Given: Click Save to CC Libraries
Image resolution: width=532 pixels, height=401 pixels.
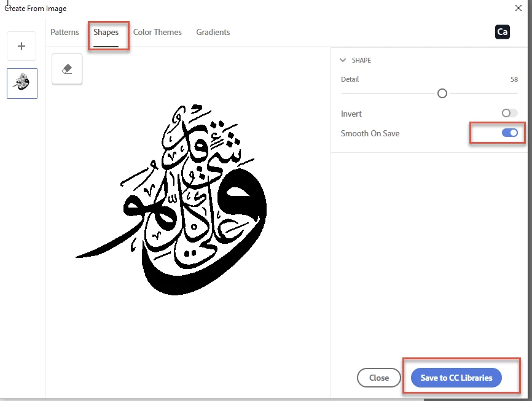Looking at the screenshot, I should [456, 378].
